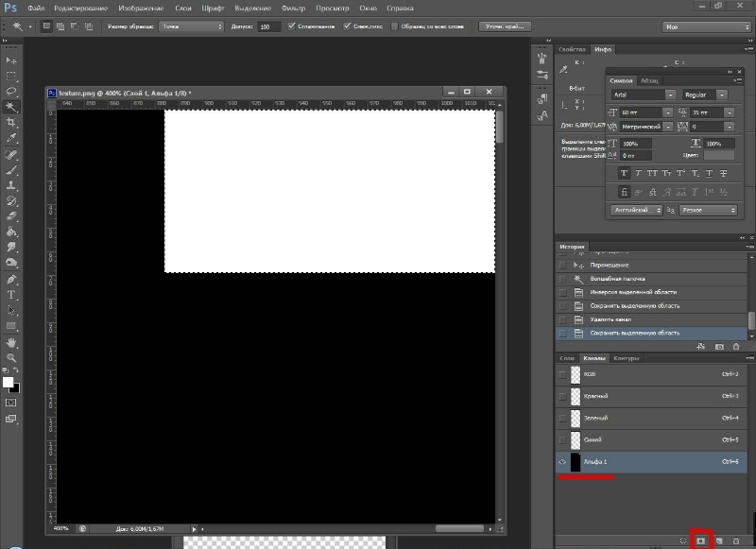Load channel as selection icon
The width and height of the screenshot is (756, 549).
point(683,539)
